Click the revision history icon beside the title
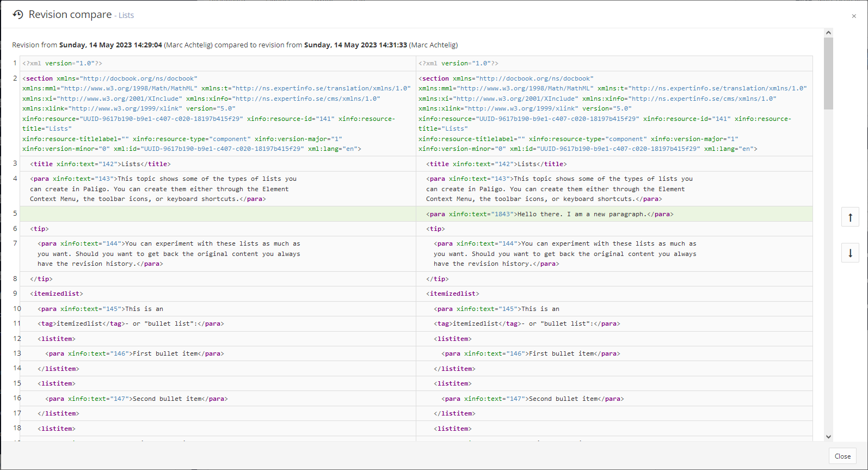 click(18, 15)
